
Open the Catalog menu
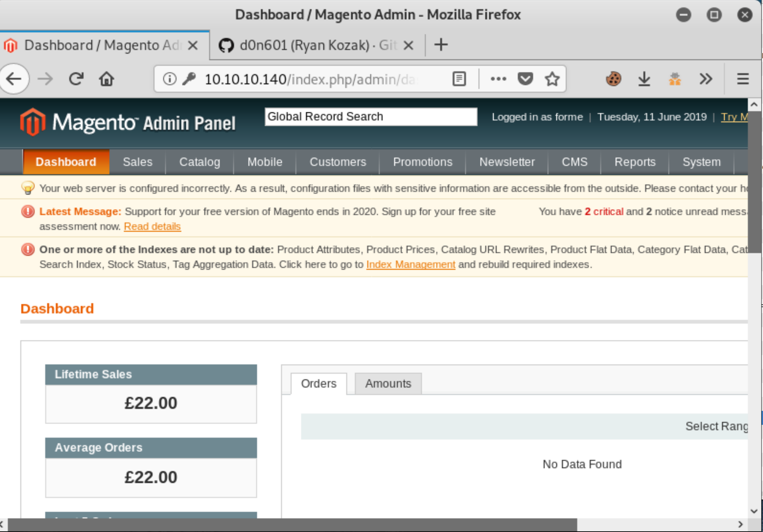point(200,162)
